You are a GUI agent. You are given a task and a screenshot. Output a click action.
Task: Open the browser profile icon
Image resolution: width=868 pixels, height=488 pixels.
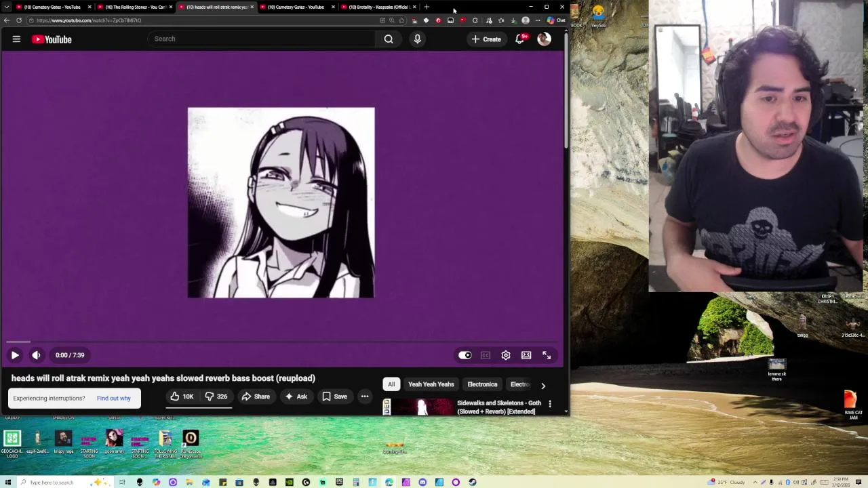526,20
